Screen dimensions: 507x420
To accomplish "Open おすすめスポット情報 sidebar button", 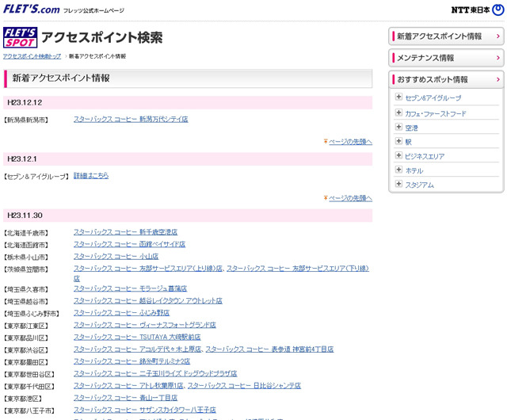I will click(x=446, y=79).
